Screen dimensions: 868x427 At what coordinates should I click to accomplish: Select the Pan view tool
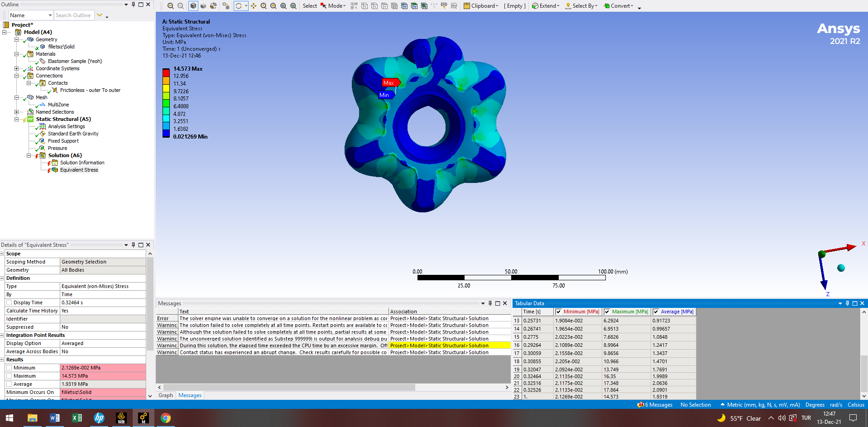pyautogui.click(x=254, y=6)
